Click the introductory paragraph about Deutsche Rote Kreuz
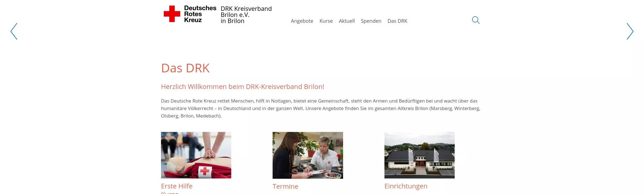 [x=321, y=108]
